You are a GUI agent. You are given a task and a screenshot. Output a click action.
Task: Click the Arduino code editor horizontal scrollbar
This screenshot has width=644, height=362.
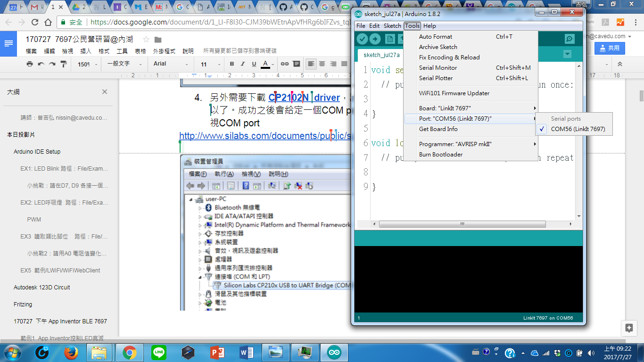point(462,224)
